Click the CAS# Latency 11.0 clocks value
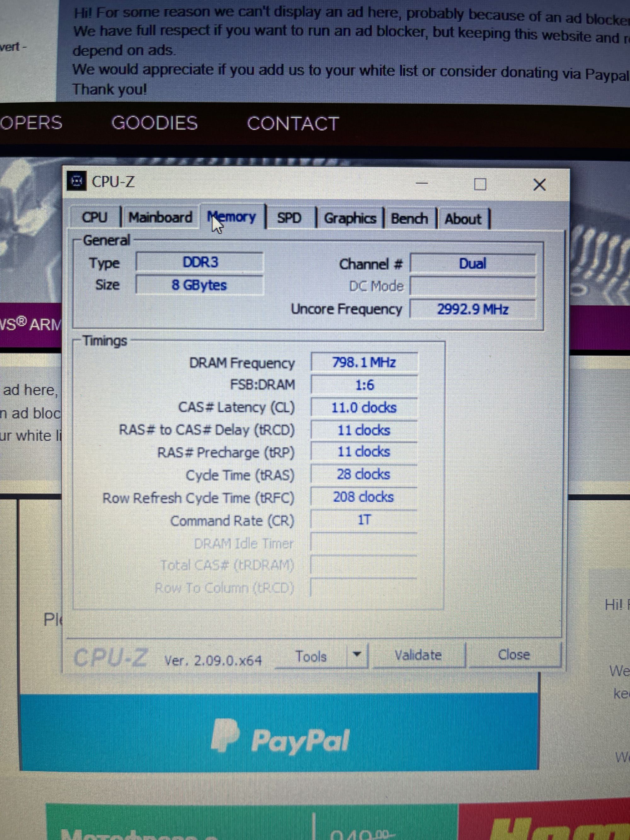 pos(364,408)
